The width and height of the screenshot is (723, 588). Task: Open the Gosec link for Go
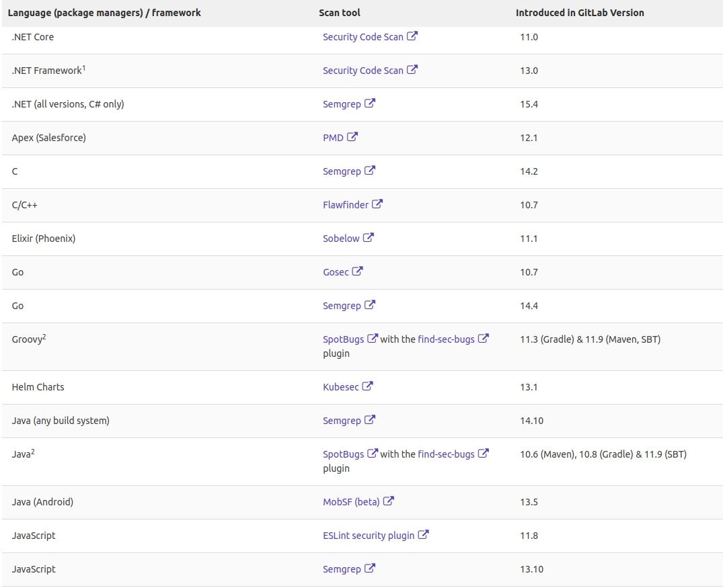click(x=336, y=272)
